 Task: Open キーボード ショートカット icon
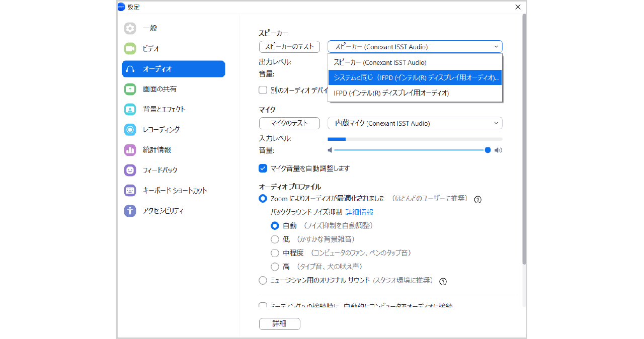(130, 191)
